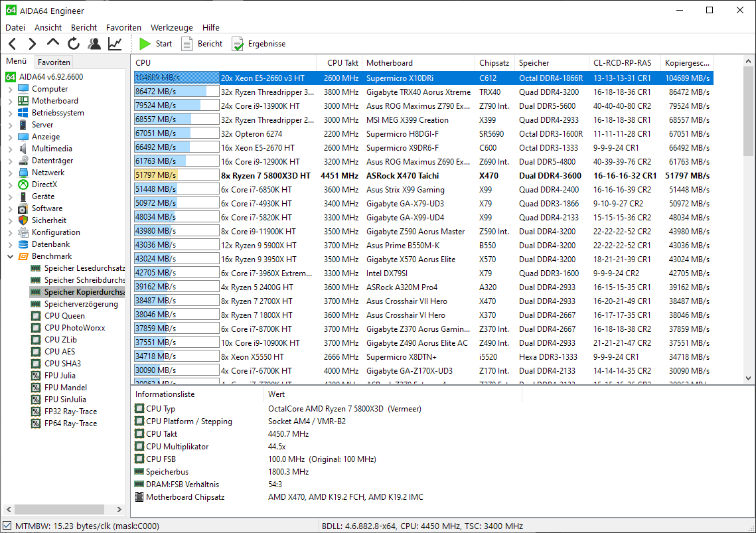Open the Datei menu
Image resolution: width=756 pixels, height=533 pixels.
15,27
